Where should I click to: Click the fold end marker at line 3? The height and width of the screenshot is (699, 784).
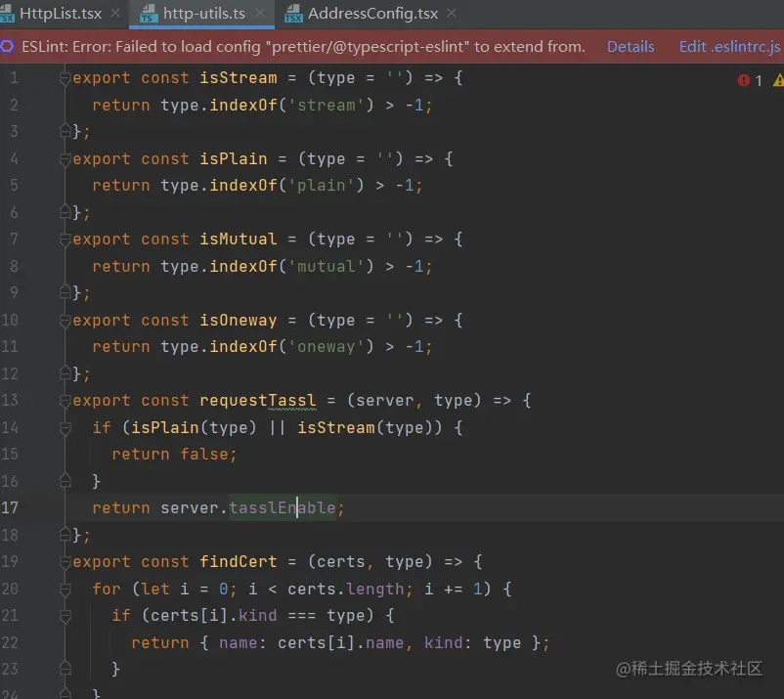65,131
